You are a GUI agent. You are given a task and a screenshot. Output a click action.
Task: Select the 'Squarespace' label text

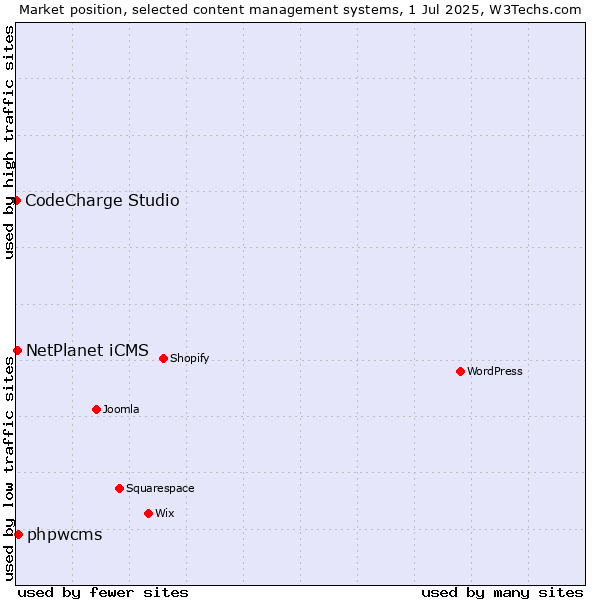tap(160, 489)
